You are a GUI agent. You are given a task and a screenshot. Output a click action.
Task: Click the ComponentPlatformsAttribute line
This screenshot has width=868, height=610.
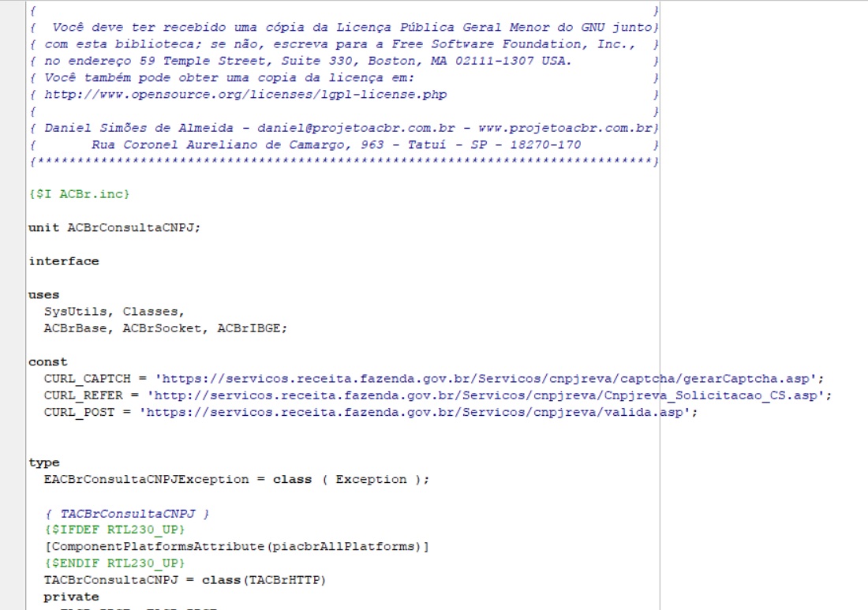(x=237, y=546)
